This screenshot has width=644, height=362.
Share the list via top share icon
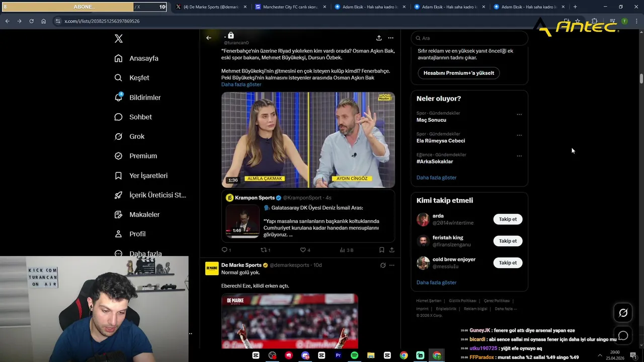tap(379, 38)
